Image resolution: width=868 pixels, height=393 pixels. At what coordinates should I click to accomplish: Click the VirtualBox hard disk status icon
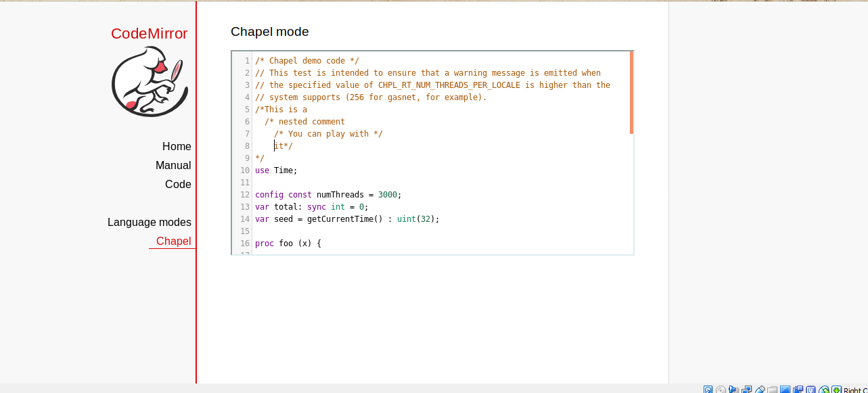pos(708,390)
